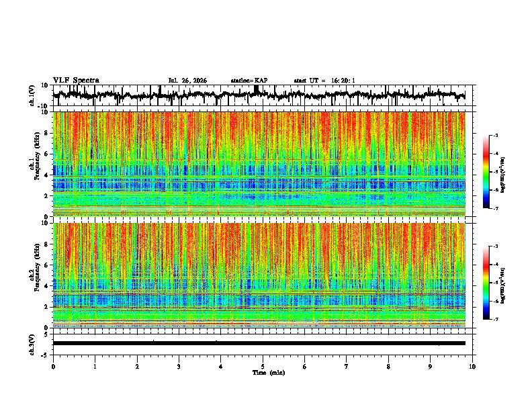Click the blue band in ch.1 spectrogram
The width and height of the screenshot is (532, 411).
[259, 185]
